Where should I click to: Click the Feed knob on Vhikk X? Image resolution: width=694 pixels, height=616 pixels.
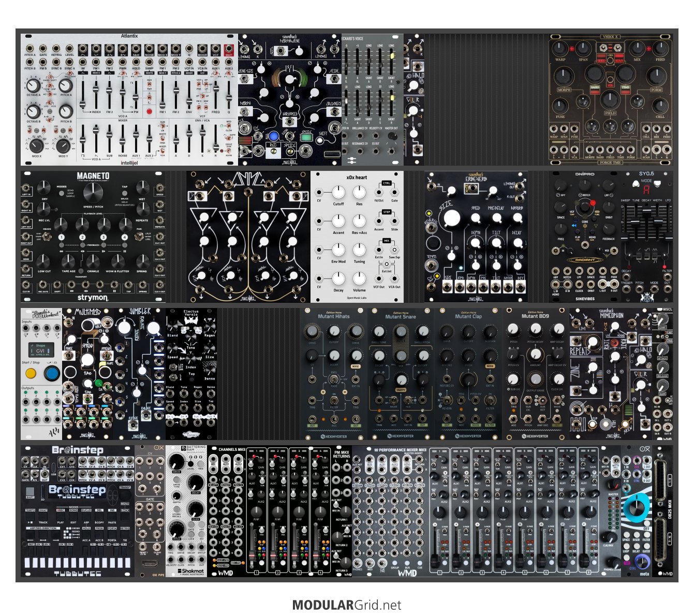(x=660, y=49)
